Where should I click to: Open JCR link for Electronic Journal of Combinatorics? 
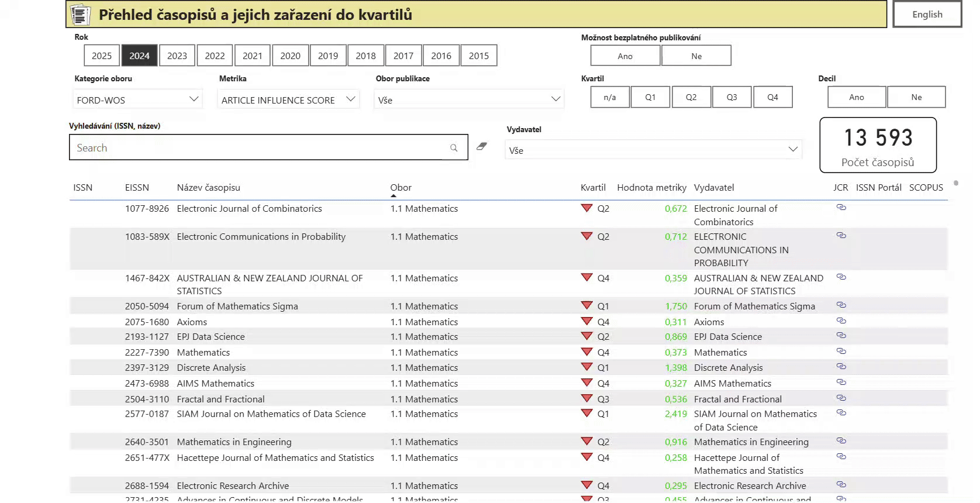point(841,208)
